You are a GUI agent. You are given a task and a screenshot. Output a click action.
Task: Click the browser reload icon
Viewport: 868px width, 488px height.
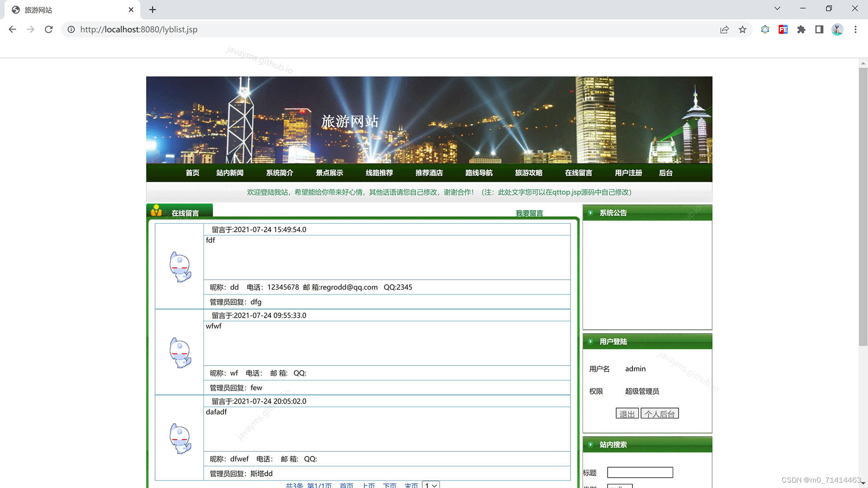point(49,29)
